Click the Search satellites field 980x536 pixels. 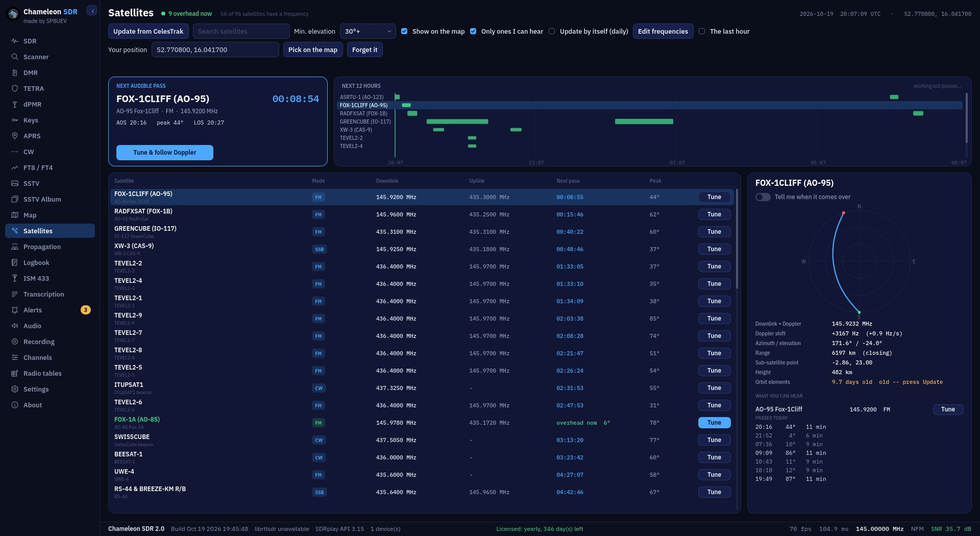pos(241,31)
